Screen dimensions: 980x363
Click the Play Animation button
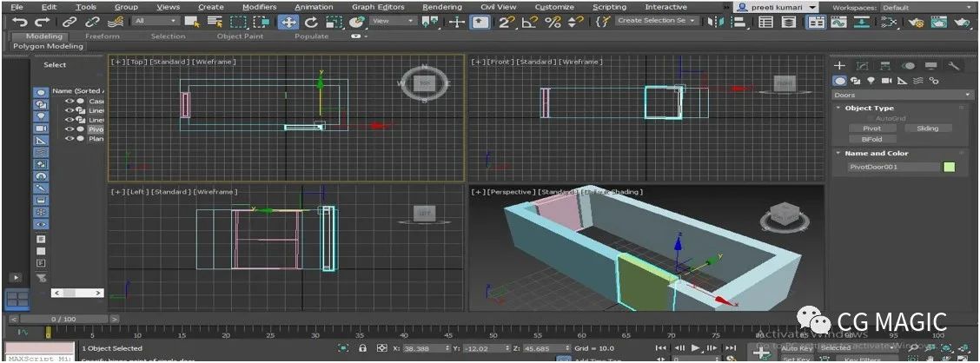(695, 348)
